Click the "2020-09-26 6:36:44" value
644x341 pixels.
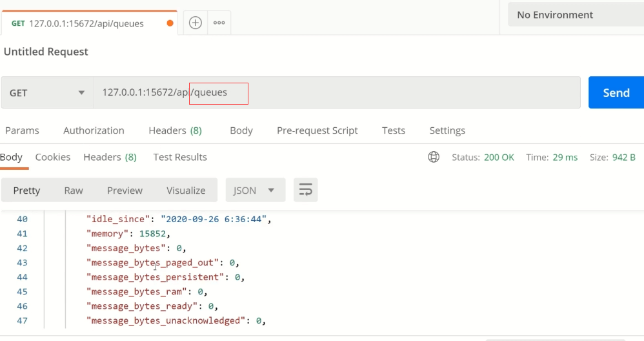pyautogui.click(x=214, y=219)
